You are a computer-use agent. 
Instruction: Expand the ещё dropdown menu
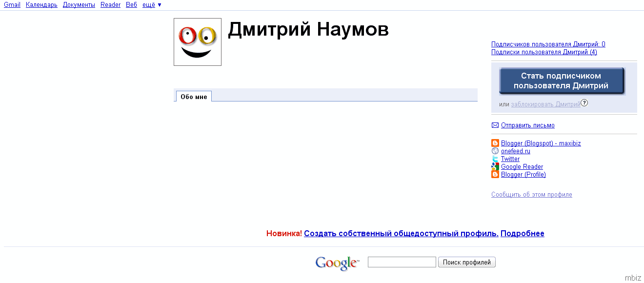pos(152,5)
